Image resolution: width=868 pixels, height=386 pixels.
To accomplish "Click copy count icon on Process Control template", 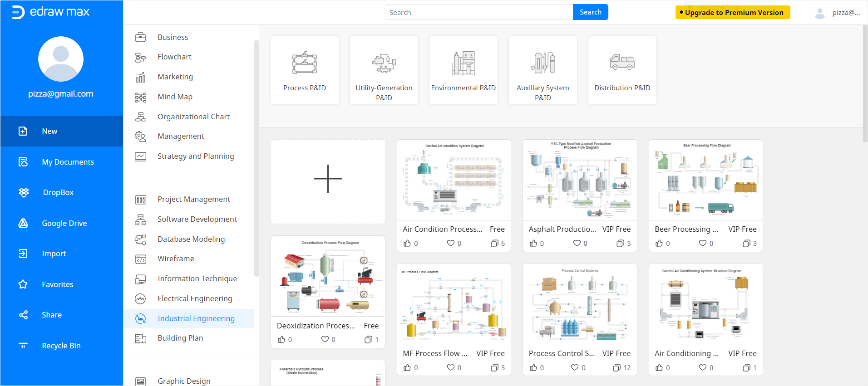I will pos(616,368).
